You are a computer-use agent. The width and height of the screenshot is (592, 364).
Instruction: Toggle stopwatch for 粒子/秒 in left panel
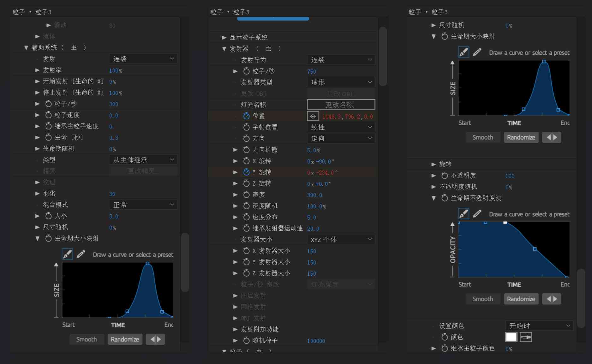[48, 104]
